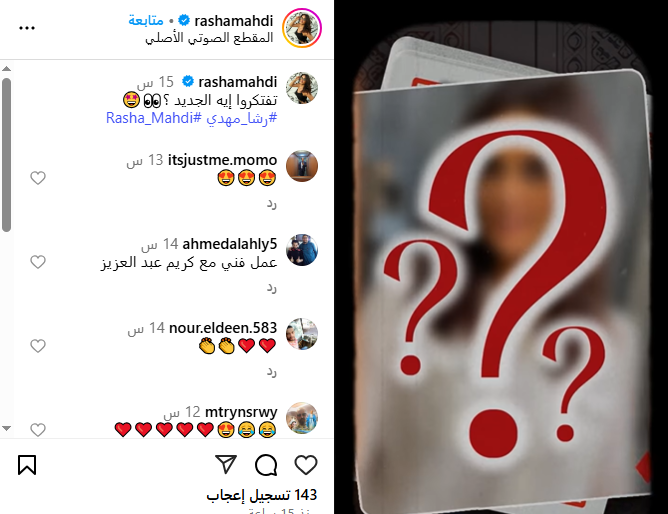Viewport: 668px width, 514px height.
Task: Like the post with the heart icon
Action: 306,465
